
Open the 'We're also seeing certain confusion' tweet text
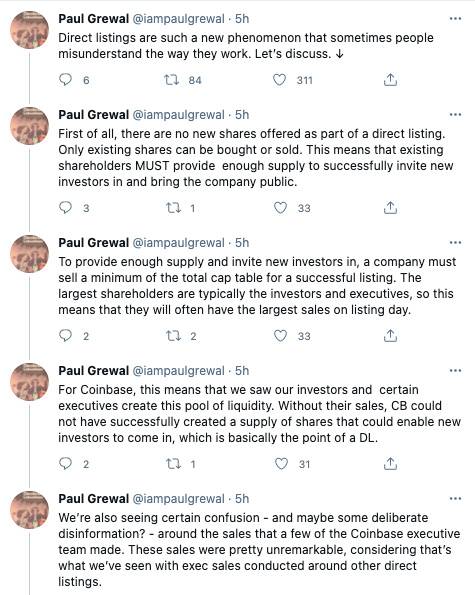pyautogui.click(x=259, y=549)
